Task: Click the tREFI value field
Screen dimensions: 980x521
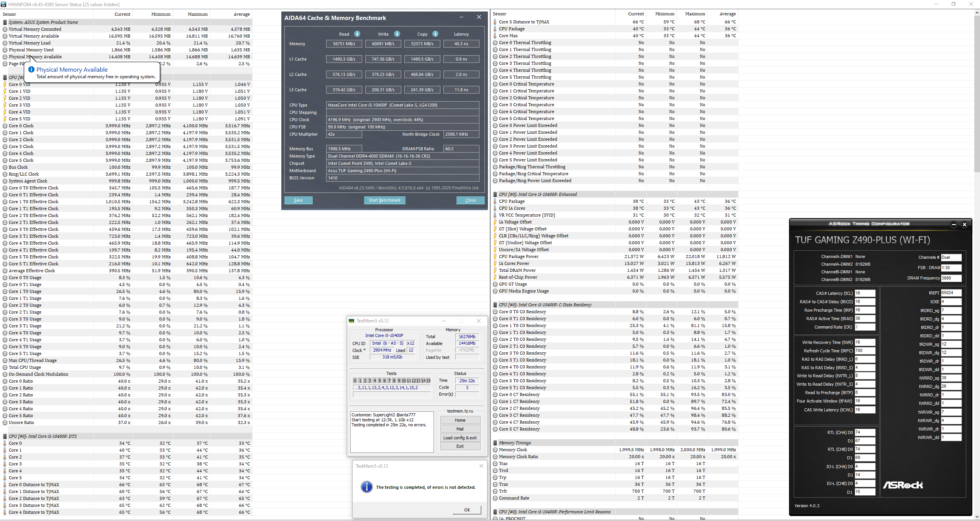Action: (x=951, y=293)
